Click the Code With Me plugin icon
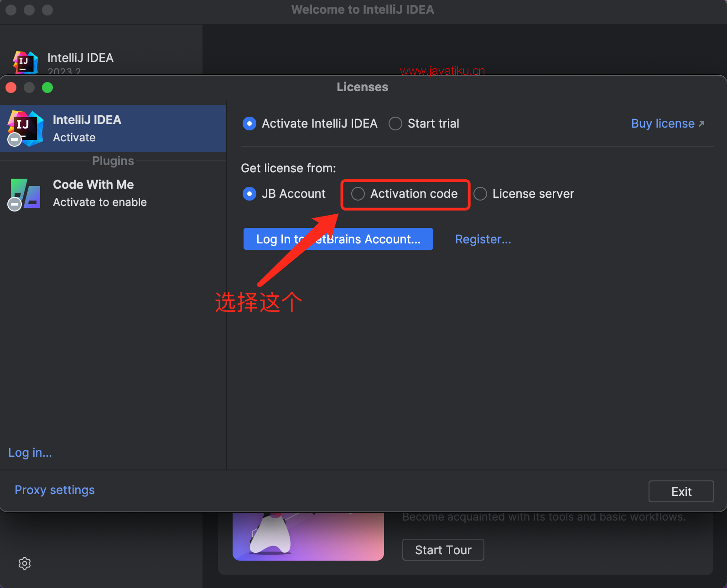 [25, 194]
